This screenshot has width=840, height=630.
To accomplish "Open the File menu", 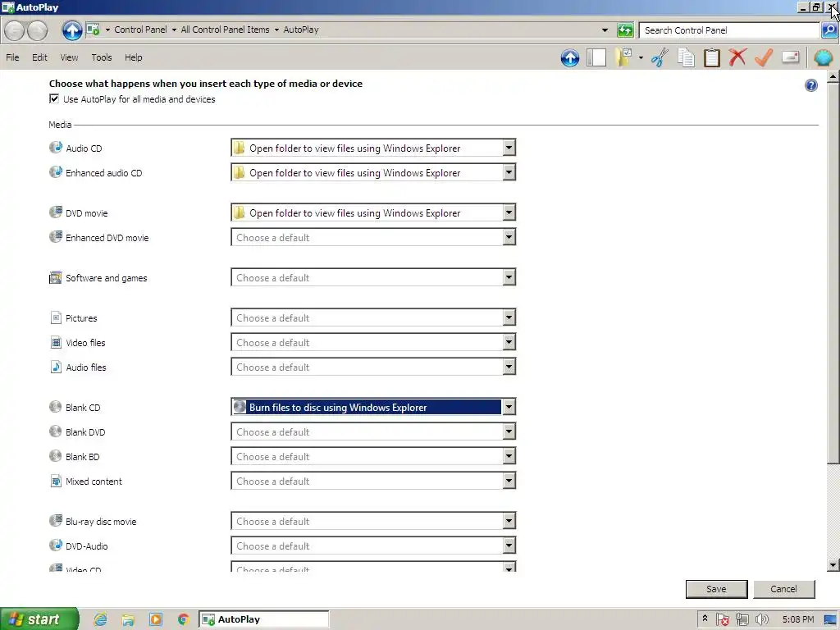I will [x=12, y=57].
